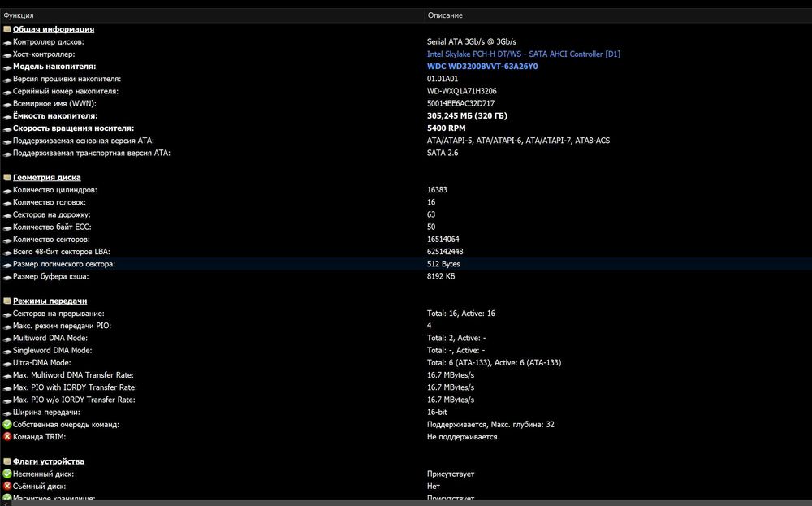The width and height of the screenshot is (812, 506).
Task: Select the Режимы передачи section heading
Action: (x=50, y=301)
